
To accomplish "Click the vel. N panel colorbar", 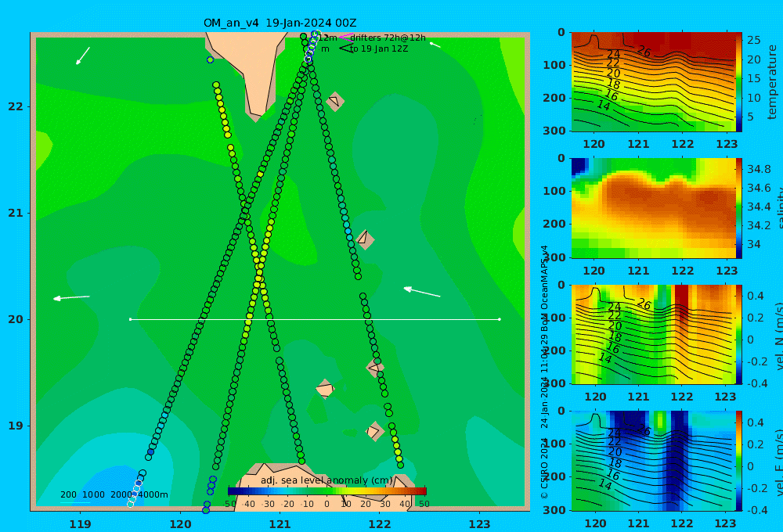I will click(738, 334).
